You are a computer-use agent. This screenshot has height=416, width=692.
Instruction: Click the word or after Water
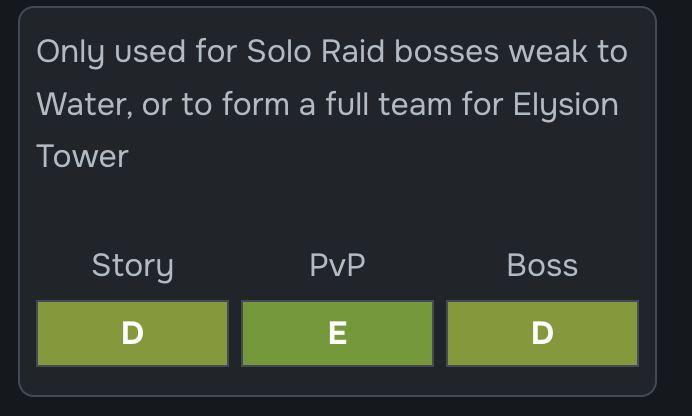click(x=157, y=106)
